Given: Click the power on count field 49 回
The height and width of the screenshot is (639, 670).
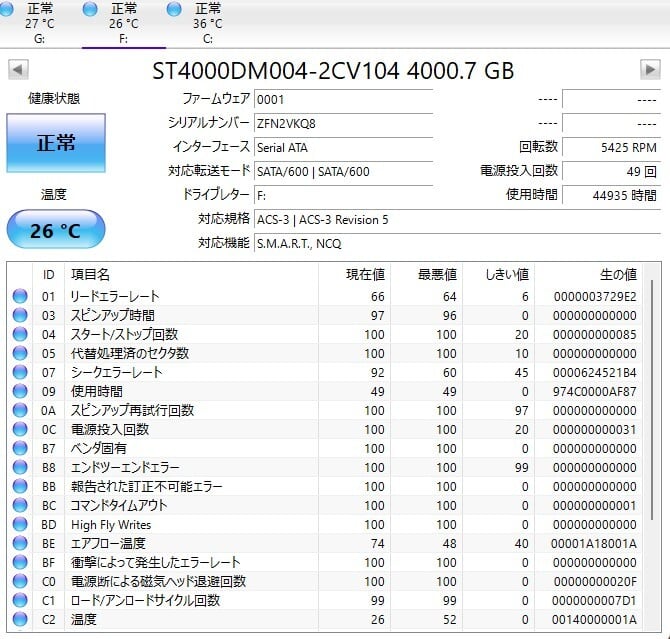Looking at the screenshot, I should [x=611, y=171].
